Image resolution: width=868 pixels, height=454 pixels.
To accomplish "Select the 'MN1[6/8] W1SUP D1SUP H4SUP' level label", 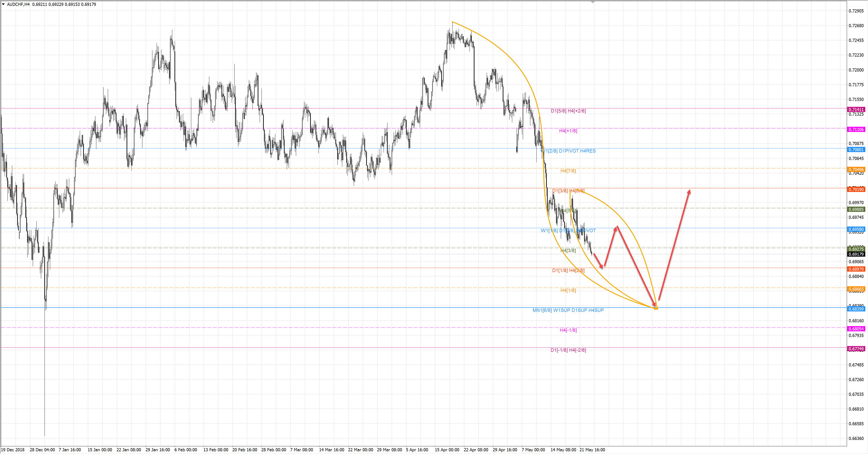I will pos(568,310).
